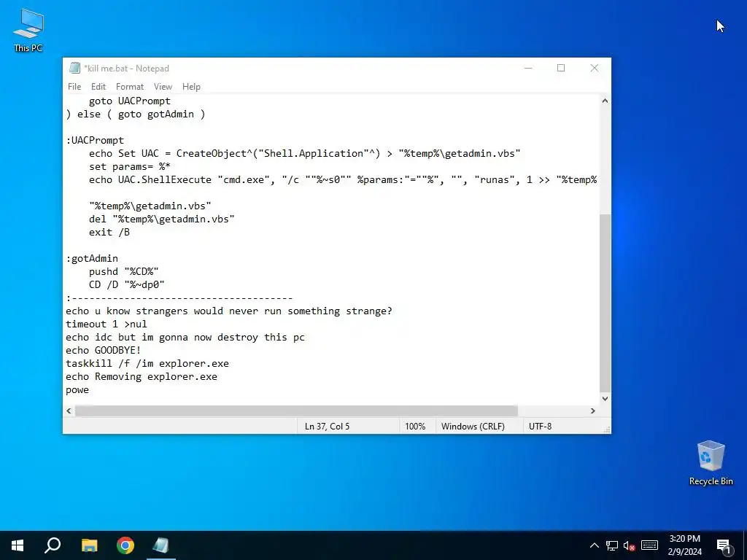Place cursor after 'powe' on last line
Screen dimensions: 747x560
[90, 389]
